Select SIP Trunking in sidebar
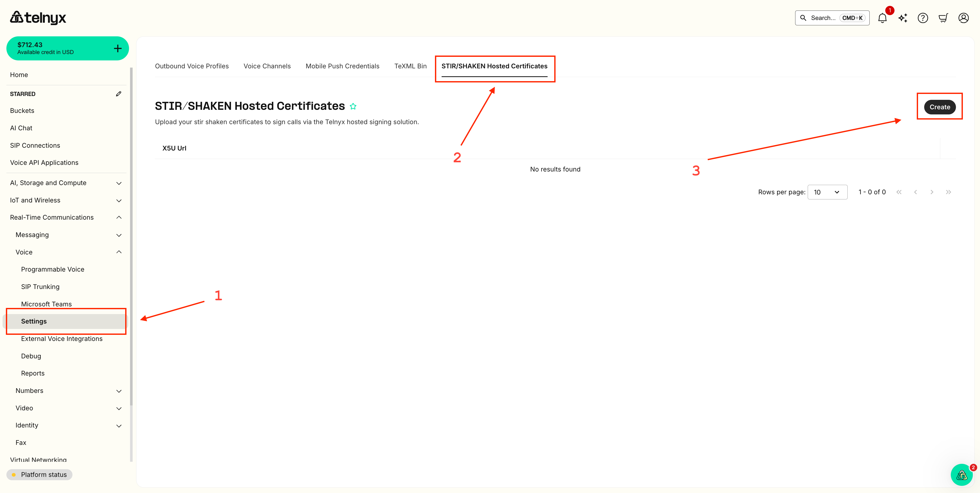Screen dimensions: 980x493 coord(40,286)
